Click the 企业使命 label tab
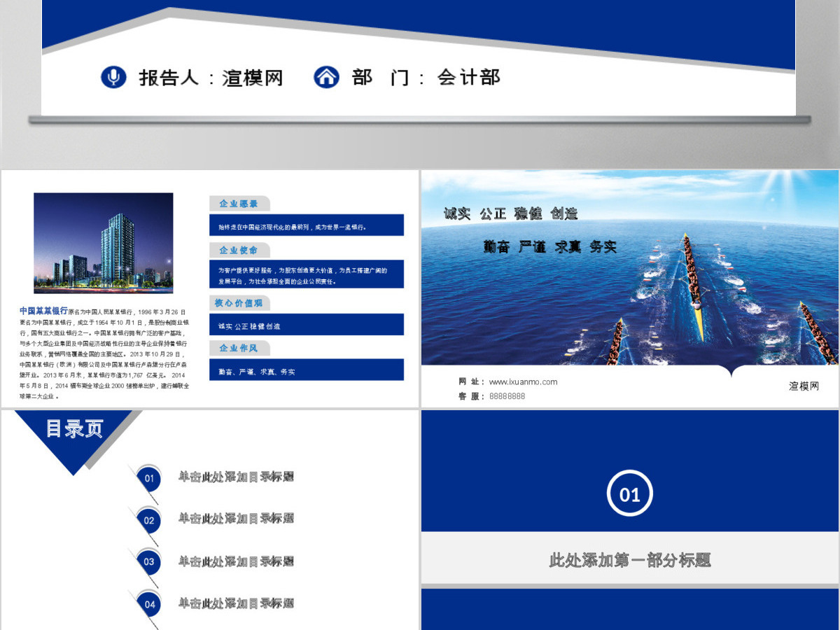The image size is (840, 630). click(239, 250)
